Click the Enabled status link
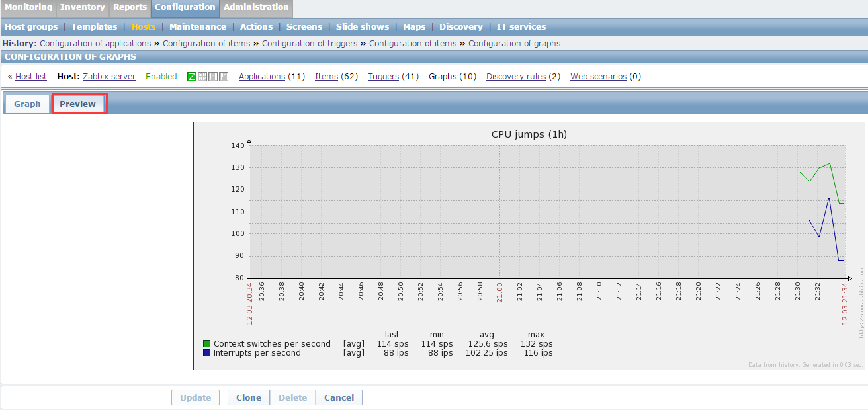The width and height of the screenshot is (868, 410). pos(161,77)
